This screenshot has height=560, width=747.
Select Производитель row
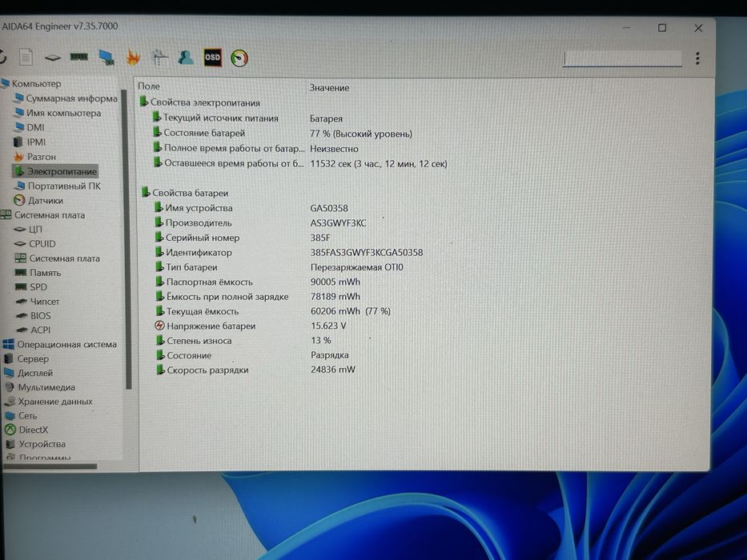pos(260,223)
